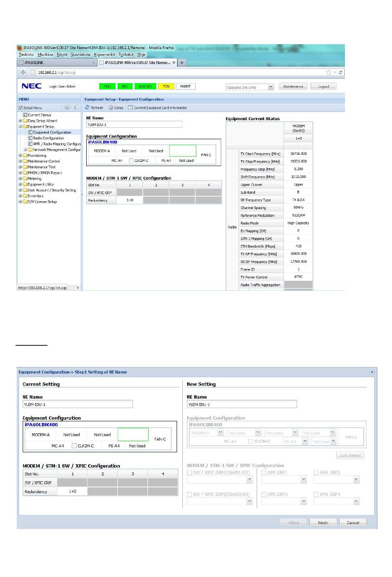392x577 pixels.
Task: Open the Työkalut menu
Action: tap(126, 55)
